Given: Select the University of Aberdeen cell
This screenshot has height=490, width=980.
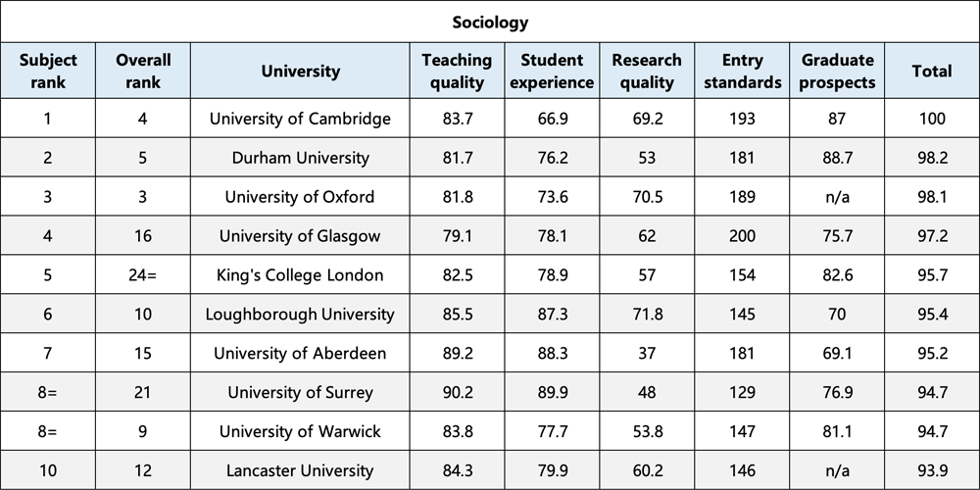Looking at the screenshot, I should 300,353.
